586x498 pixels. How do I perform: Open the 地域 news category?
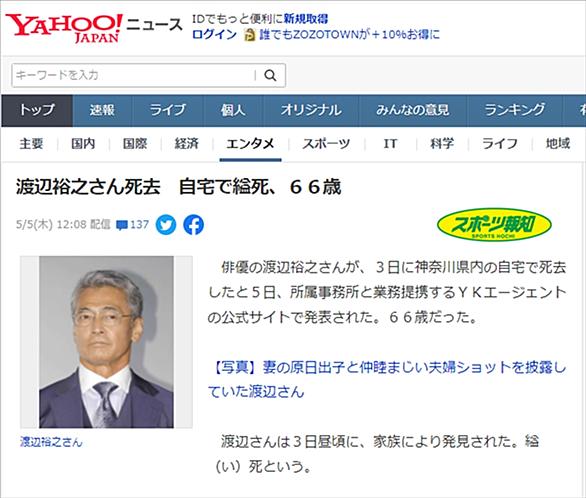tap(558, 144)
